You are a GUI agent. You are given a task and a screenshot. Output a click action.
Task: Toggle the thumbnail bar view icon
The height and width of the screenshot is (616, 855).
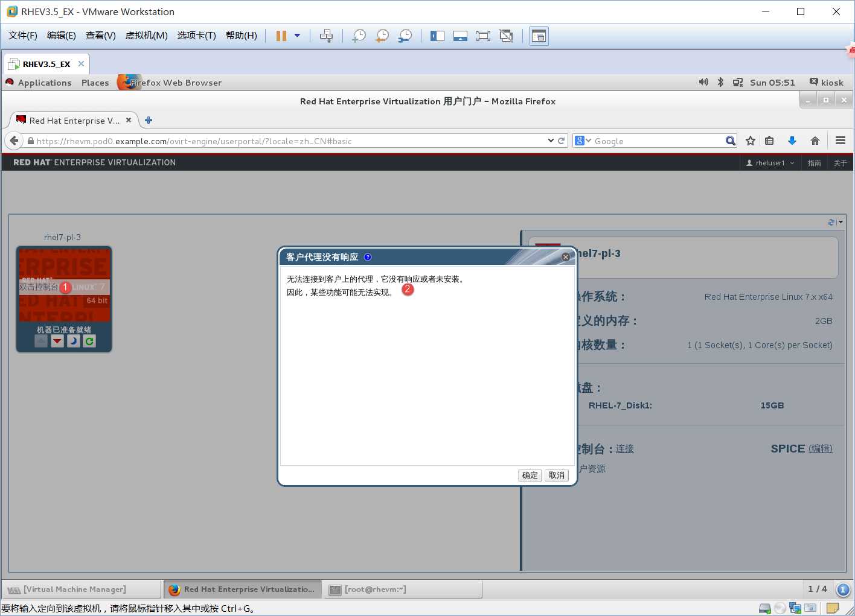tap(460, 36)
